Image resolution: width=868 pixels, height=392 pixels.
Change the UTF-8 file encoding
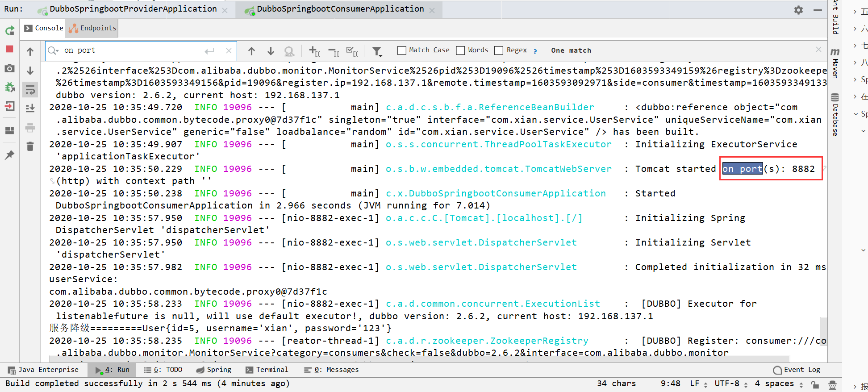[731, 384]
